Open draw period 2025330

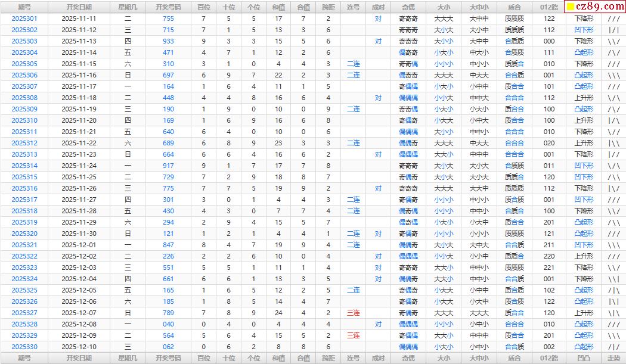click(24, 347)
